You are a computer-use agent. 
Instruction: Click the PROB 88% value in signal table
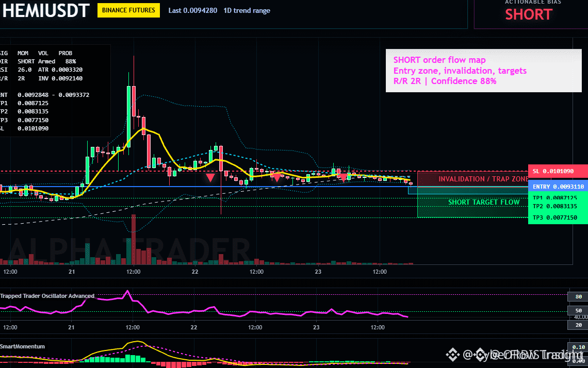[71, 61]
